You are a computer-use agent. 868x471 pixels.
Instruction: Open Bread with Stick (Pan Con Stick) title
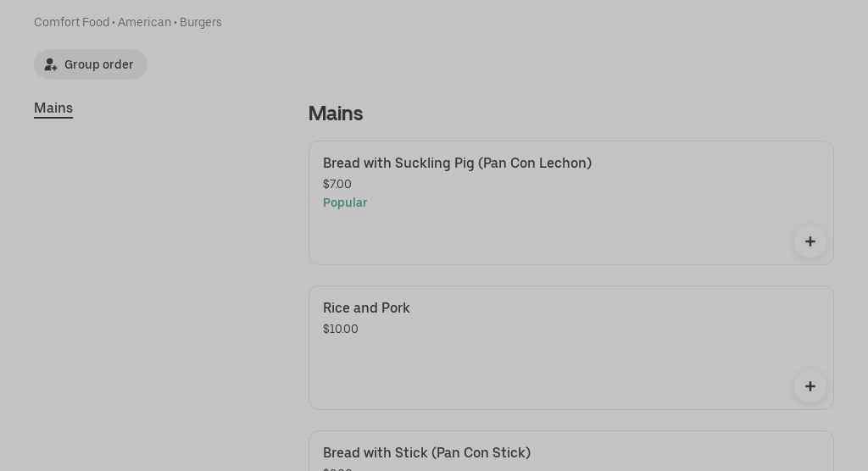(426, 452)
